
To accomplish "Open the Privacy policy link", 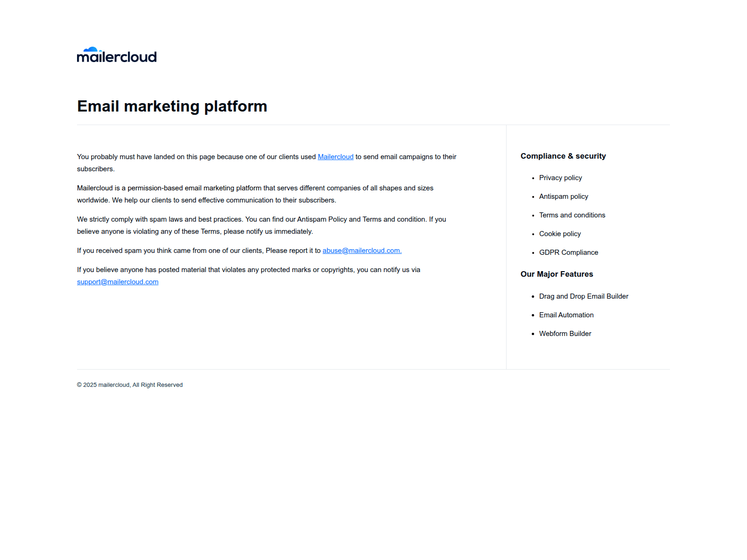I will click(560, 178).
